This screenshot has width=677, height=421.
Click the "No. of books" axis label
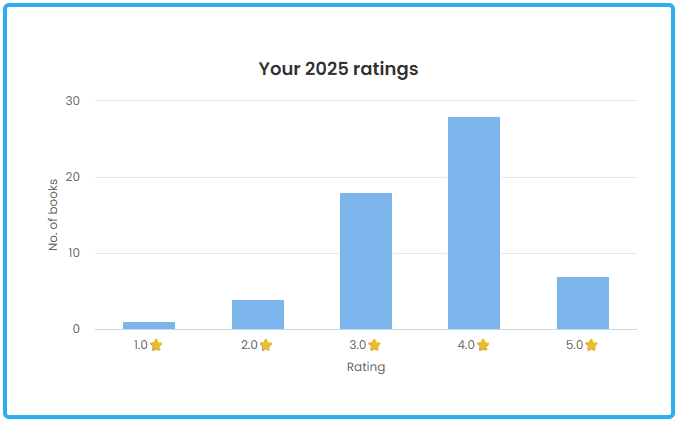(54, 215)
